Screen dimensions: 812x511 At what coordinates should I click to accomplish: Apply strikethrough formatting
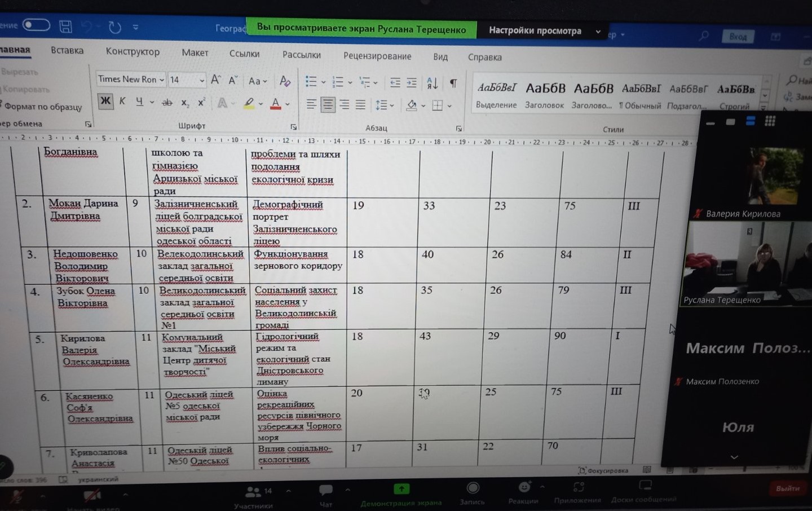coord(167,103)
